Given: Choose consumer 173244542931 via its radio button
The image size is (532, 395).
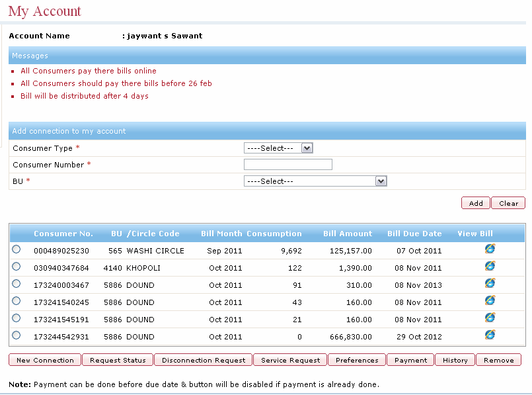Looking at the screenshot, I should [16, 334].
